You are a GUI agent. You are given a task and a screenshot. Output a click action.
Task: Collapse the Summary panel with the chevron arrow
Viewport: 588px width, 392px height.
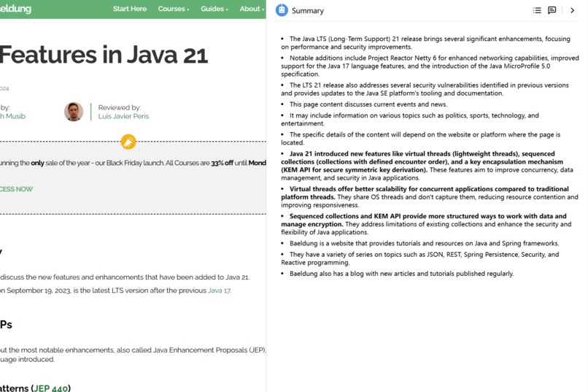(x=572, y=10)
